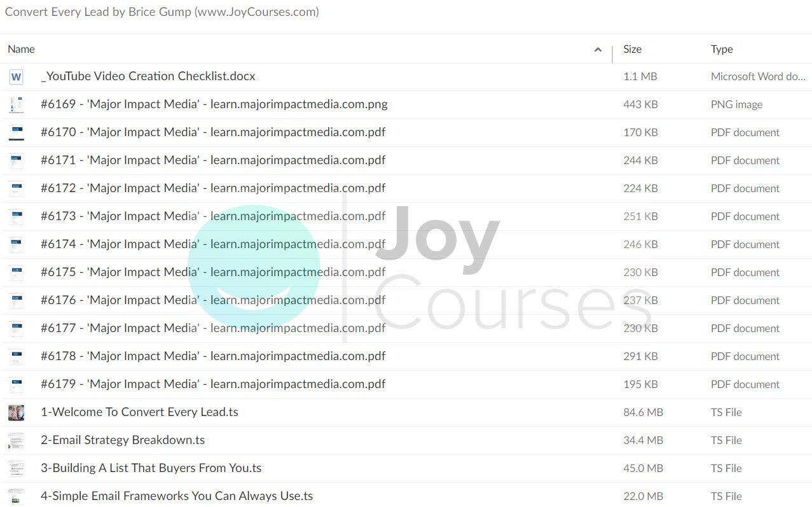Click the 237 KB size value

pyautogui.click(x=641, y=300)
